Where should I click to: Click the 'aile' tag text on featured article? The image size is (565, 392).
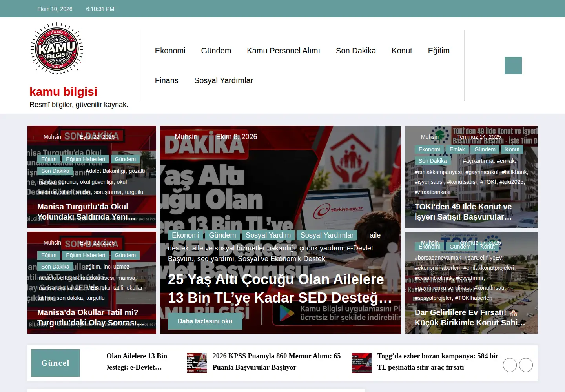click(375, 235)
